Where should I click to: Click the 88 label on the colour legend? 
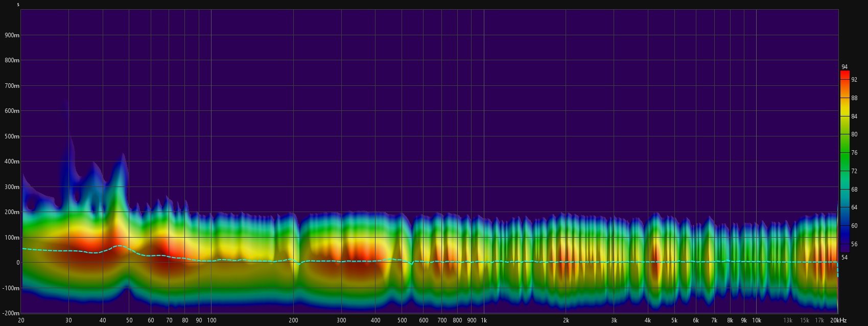pyautogui.click(x=854, y=98)
